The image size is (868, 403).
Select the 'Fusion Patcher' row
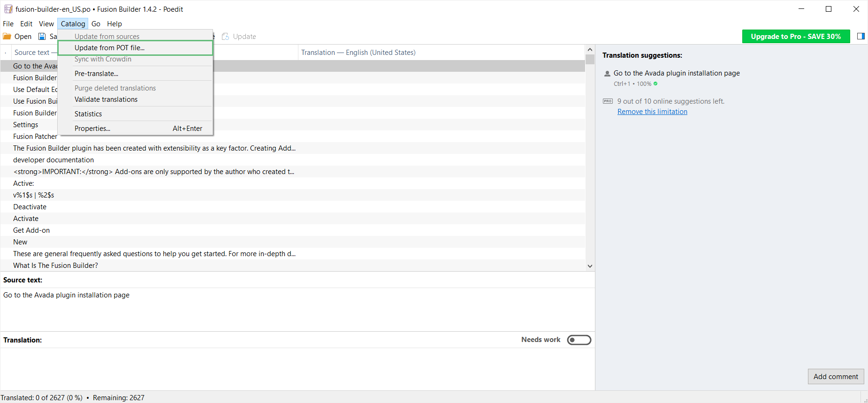293,137
